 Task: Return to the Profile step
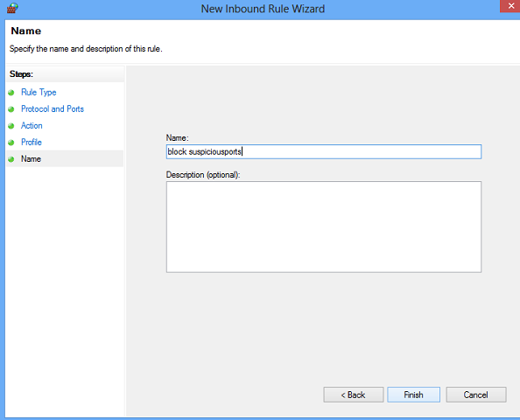pyautogui.click(x=32, y=143)
